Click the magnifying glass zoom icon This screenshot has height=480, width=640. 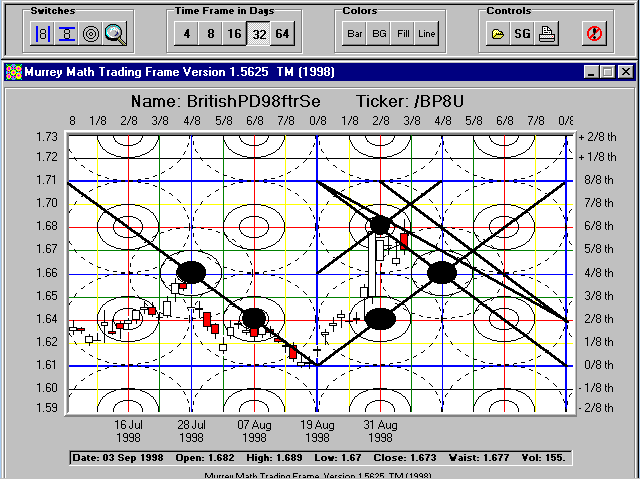pos(115,33)
